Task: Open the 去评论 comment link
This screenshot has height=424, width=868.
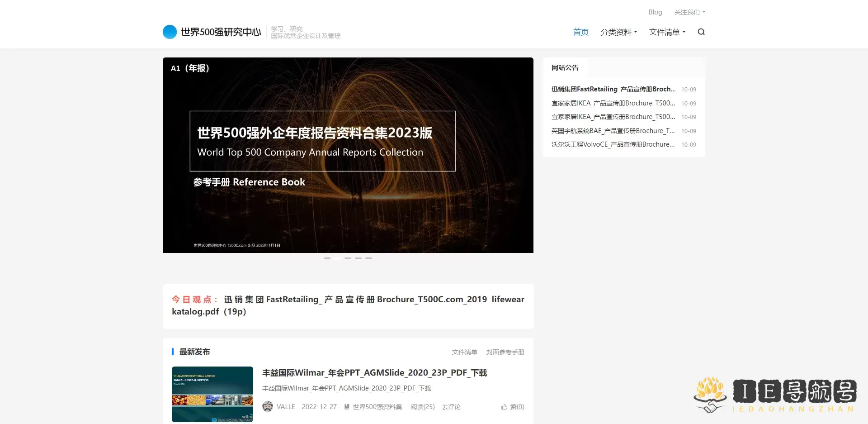Action: point(451,407)
